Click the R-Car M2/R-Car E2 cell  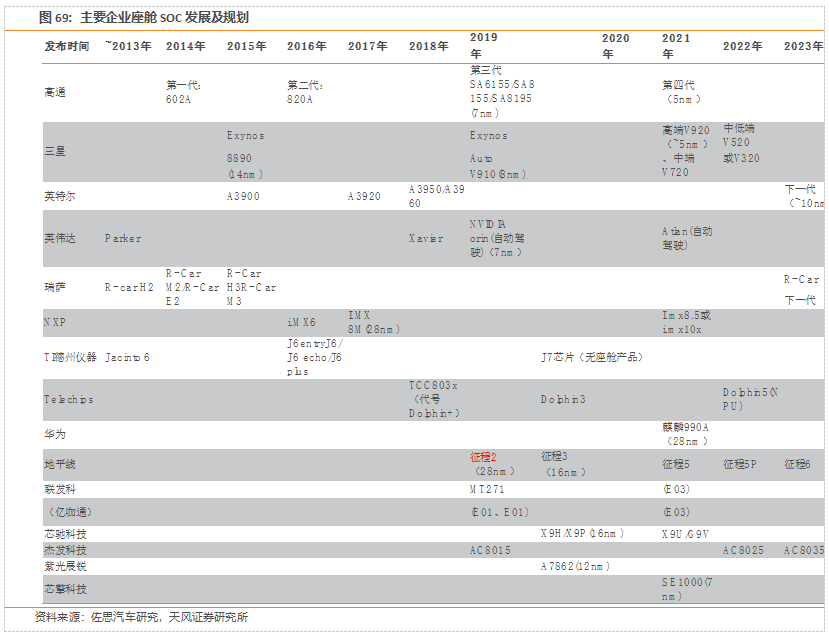pyautogui.click(x=192, y=288)
